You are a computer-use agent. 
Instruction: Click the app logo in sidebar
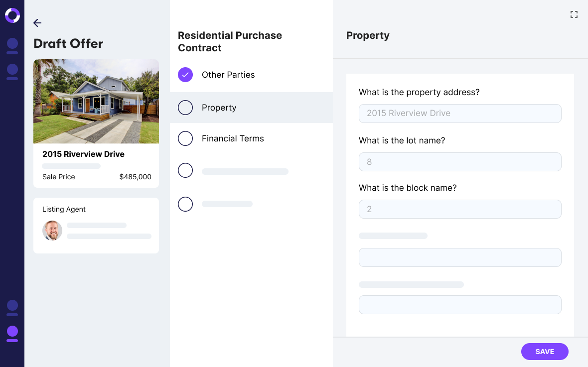point(12,15)
